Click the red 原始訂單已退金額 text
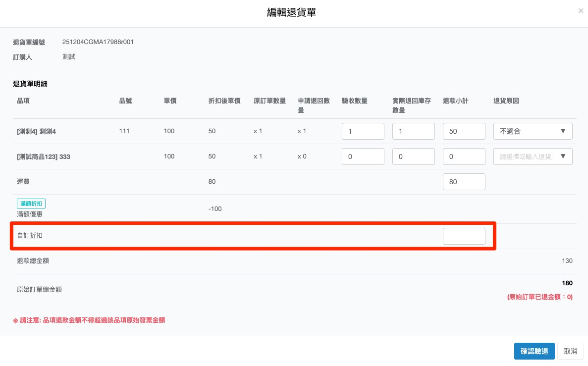 [x=539, y=297]
